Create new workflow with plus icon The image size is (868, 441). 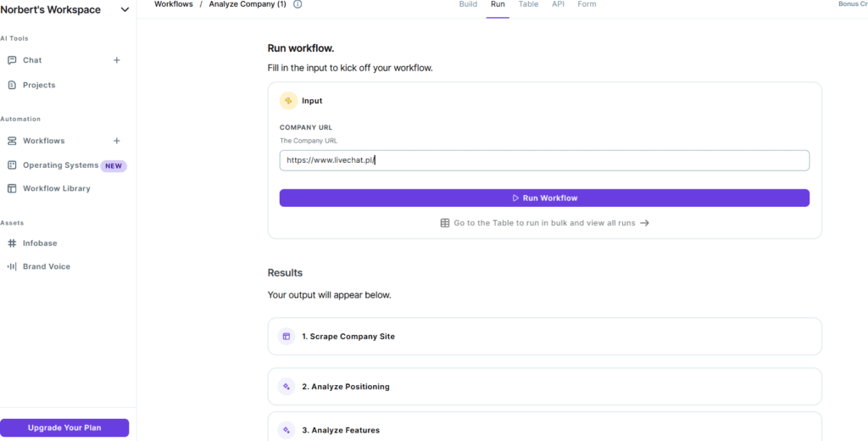[117, 141]
